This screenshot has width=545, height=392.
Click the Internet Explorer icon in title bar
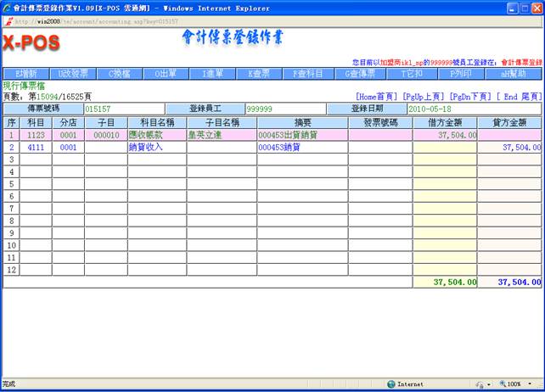7,8
